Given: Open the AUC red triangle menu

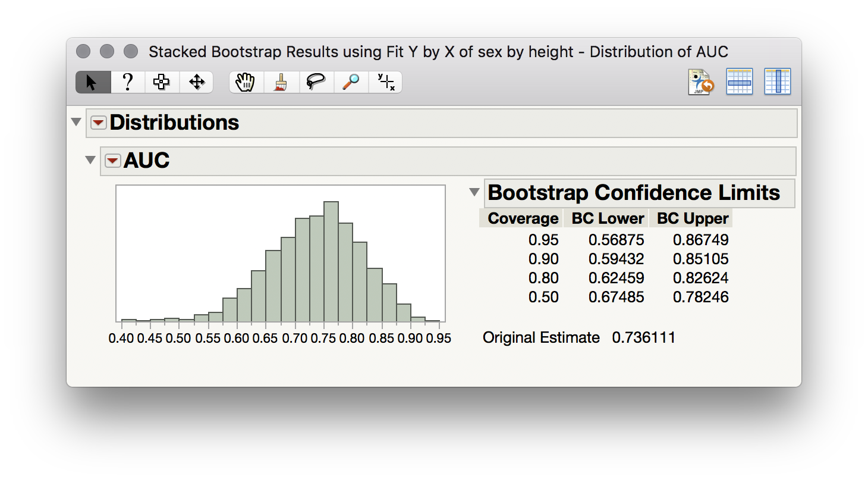Looking at the screenshot, I should click(112, 161).
